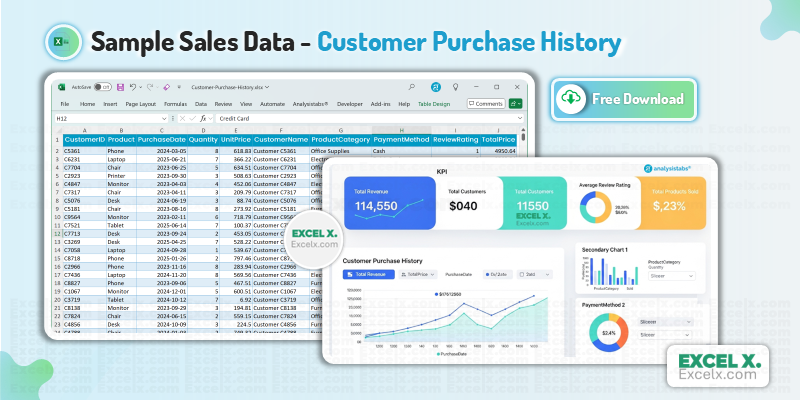Click the Enter checkmark in formula bar
This screenshot has width=800, height=400.
pos(192,118)
